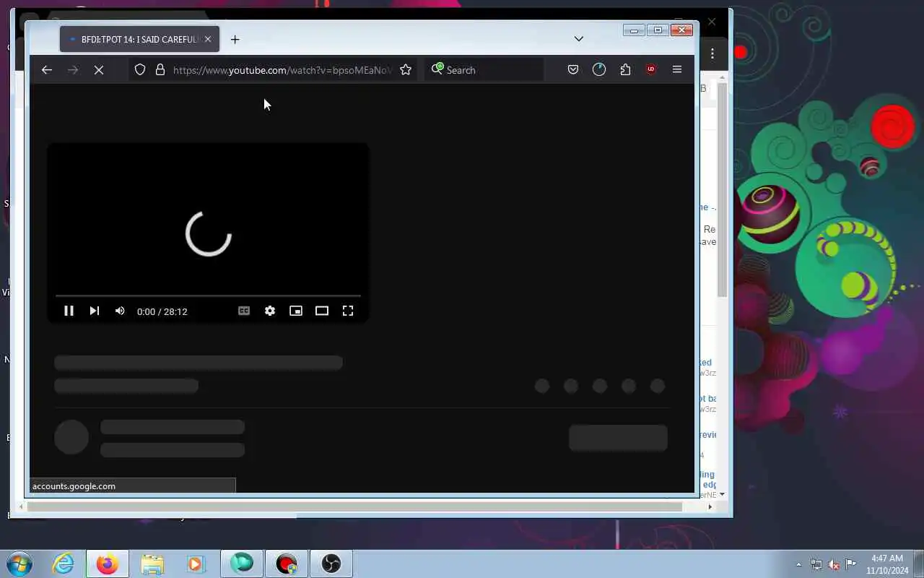Open the 4:47 AM taskbar clock

click(886, 564)
